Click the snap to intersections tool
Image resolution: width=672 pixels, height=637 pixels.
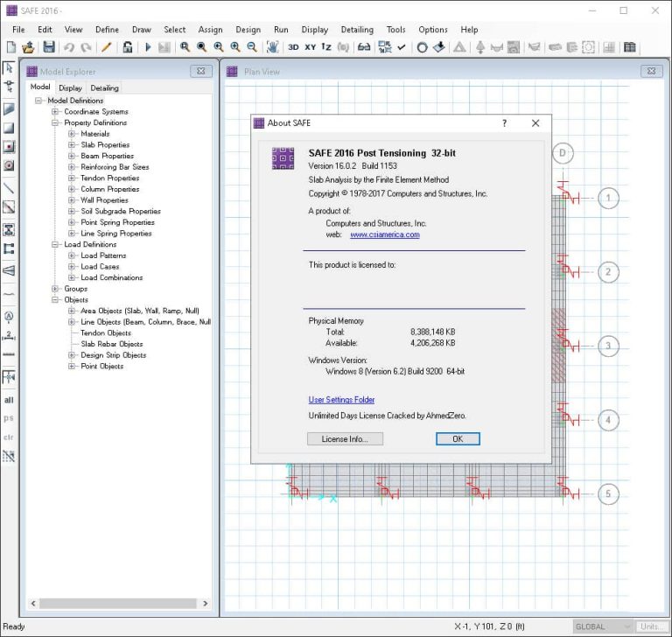click(9, 377)
